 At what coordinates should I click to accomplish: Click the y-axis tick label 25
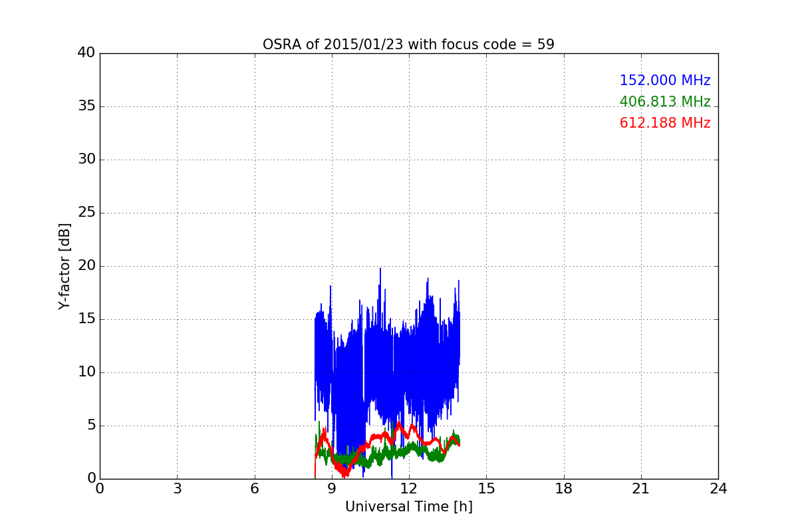click(x=86, y=213)
